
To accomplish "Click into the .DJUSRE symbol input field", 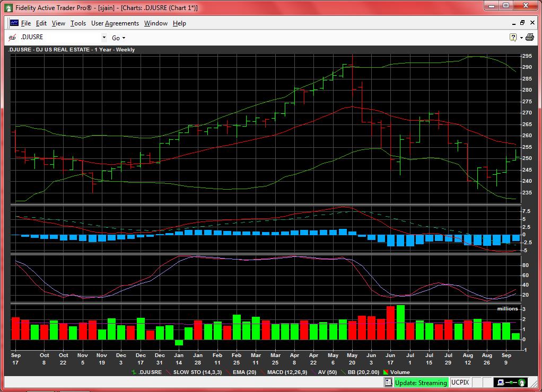I will pos(58,38).
